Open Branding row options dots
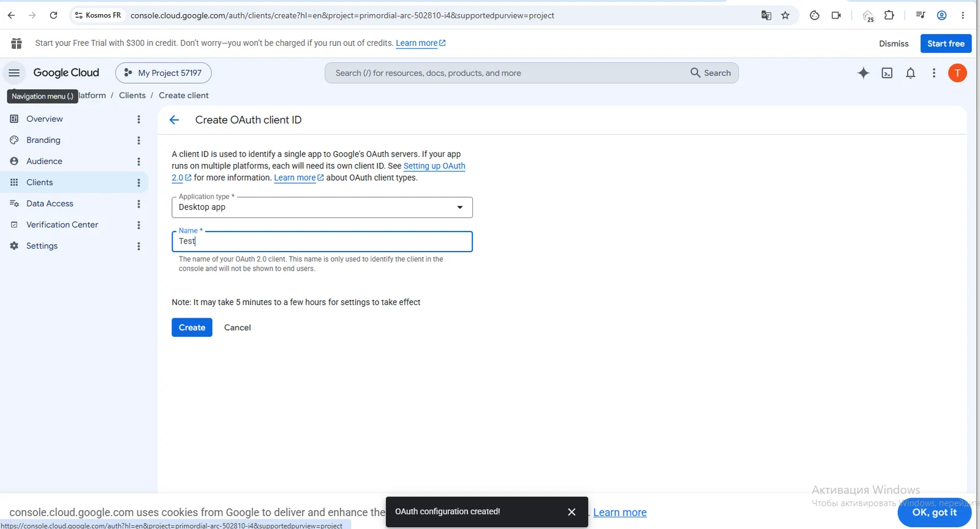 coord(139,140)
